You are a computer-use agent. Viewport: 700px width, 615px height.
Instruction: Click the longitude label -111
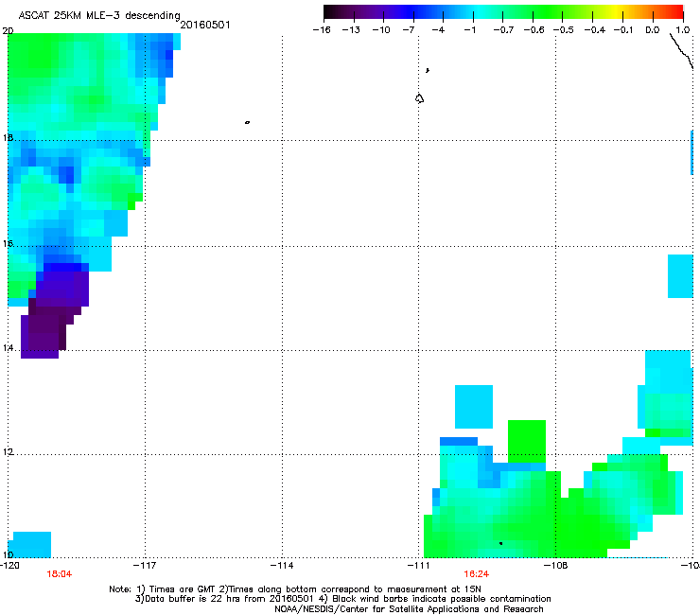pos(419,566)
